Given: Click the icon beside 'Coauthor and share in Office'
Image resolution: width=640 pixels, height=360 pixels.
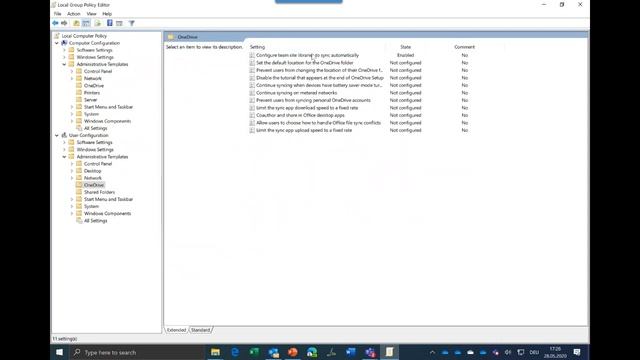Looking at the screenshot, I should (x=252, y=115).
